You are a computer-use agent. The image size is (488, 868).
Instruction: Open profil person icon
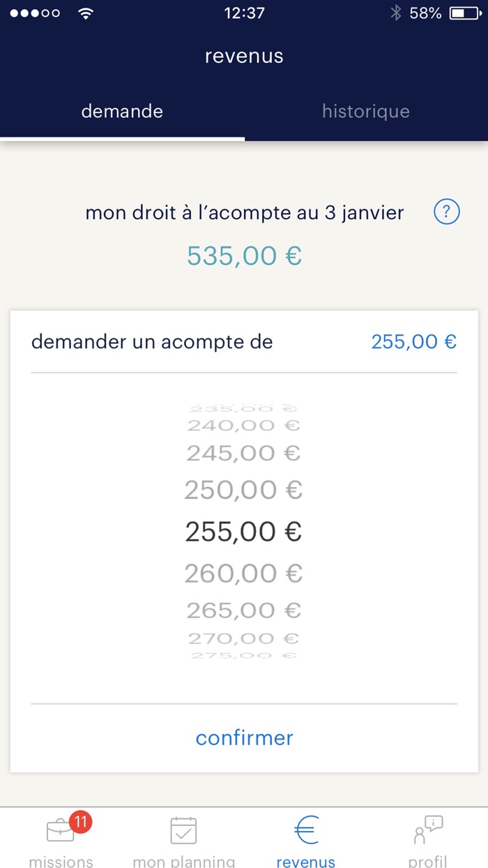427,831
